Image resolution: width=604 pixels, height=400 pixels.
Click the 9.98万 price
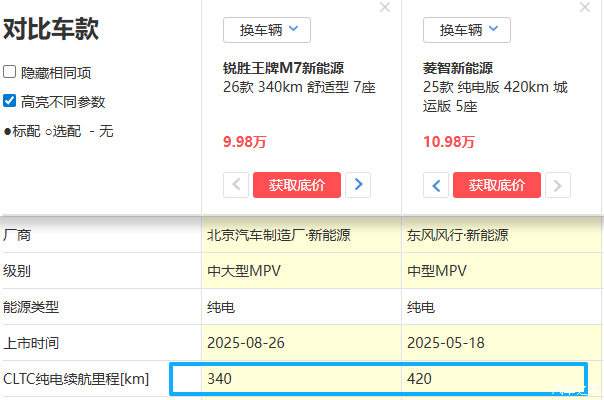pyautogui.click(x=244, y=142)
